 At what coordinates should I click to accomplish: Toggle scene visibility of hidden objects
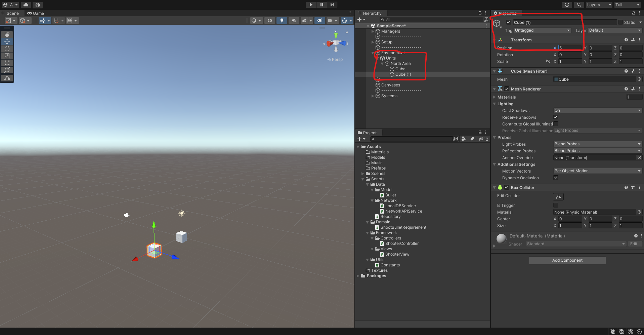(320, 21)
